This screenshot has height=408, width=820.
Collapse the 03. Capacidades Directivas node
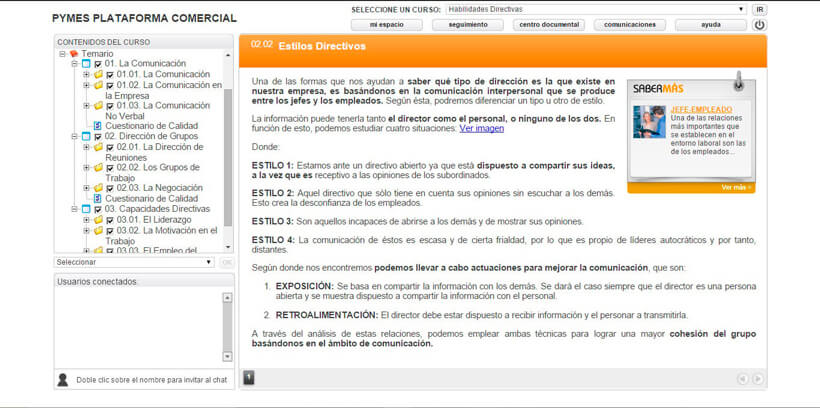[74, 209]
